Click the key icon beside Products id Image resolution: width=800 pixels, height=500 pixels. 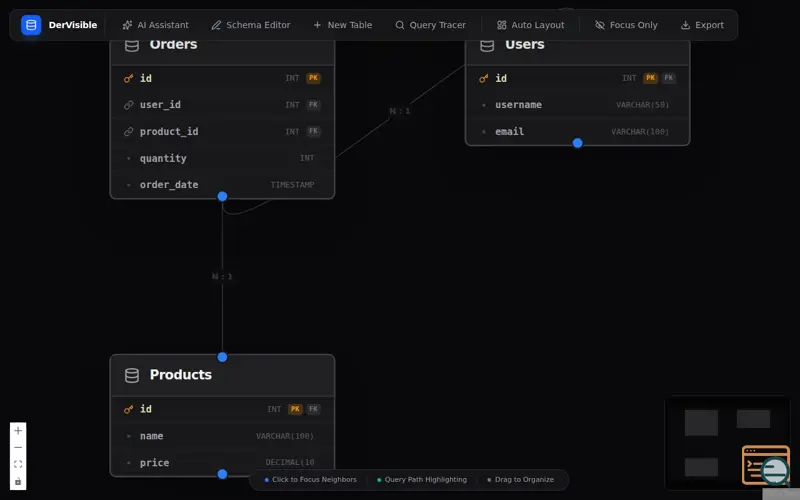pyautogui.click(x=128, y=409)
